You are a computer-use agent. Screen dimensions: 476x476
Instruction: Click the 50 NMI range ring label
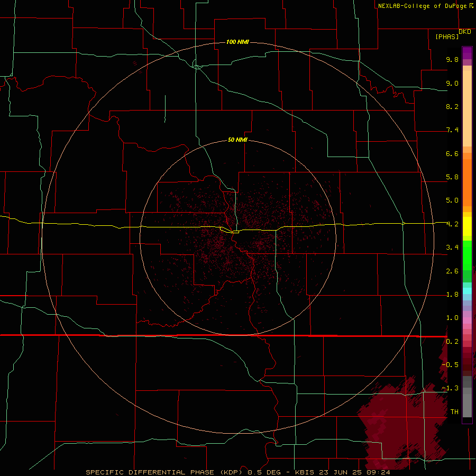coord(237,140)
